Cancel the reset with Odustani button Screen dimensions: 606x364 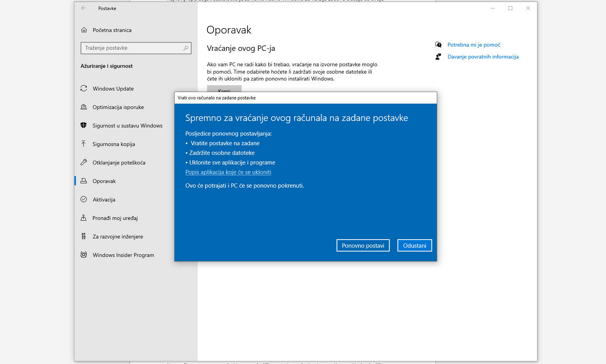pyautogui.click(x=414, y=245)
